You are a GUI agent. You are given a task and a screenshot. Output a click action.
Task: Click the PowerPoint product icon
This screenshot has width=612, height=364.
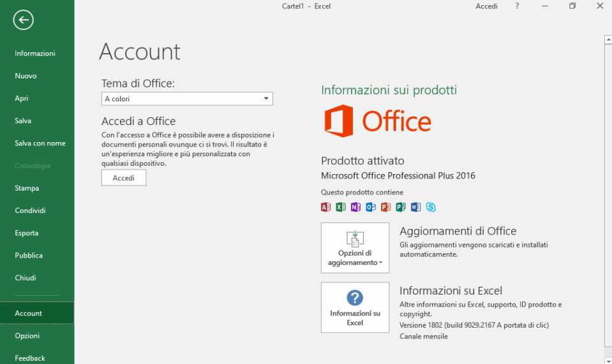(x=385, y=207)
